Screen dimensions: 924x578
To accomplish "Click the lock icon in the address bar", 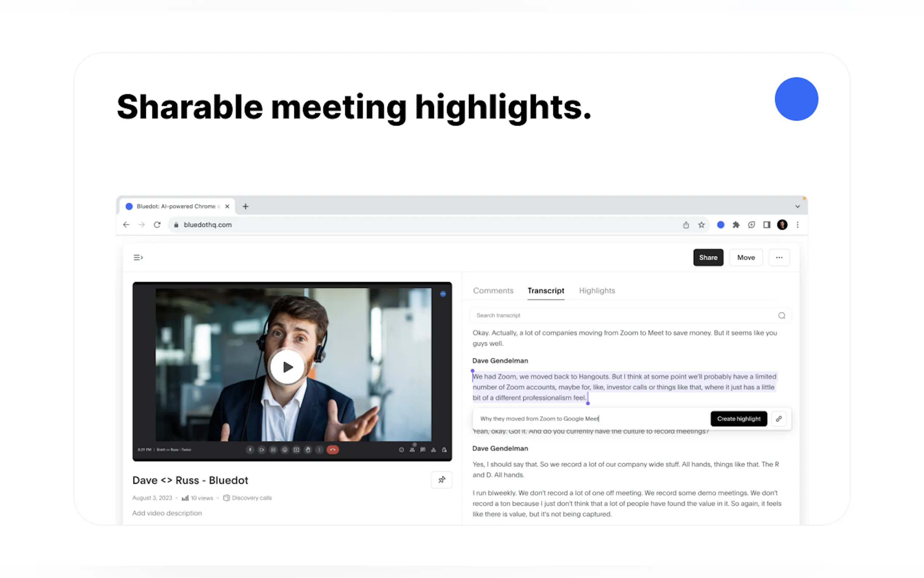I will tap(176, 225).
